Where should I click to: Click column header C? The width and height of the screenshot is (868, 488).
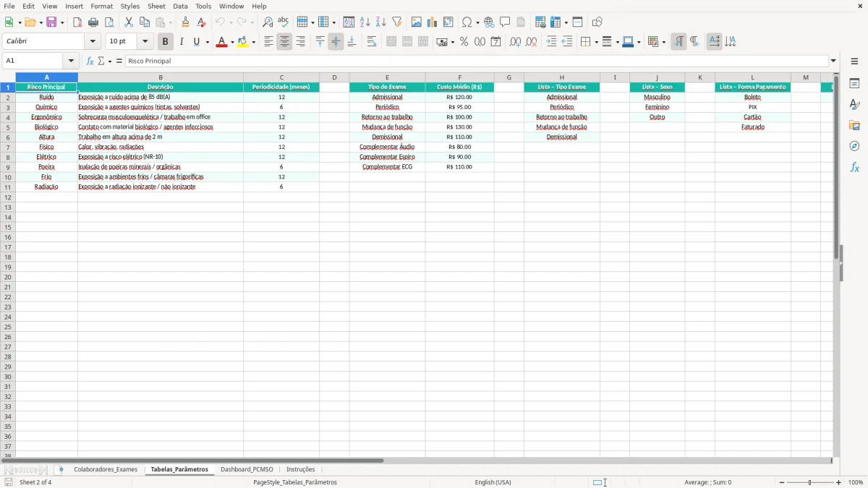(x=281, y=77)
